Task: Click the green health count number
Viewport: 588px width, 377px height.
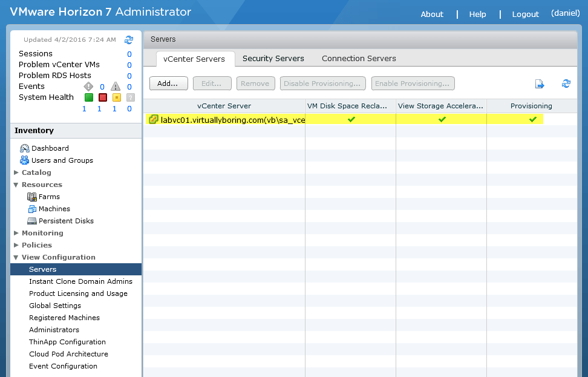Action: [84, 109]
